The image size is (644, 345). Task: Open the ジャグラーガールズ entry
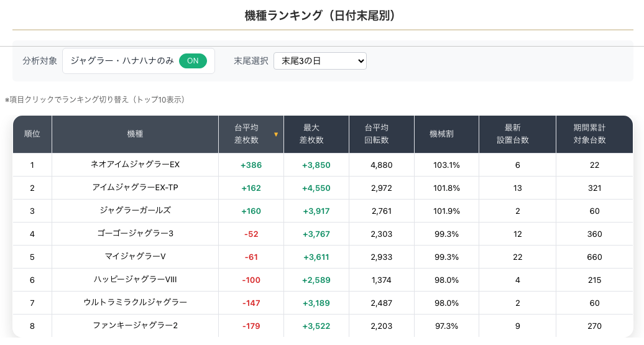tap(135, 211)
